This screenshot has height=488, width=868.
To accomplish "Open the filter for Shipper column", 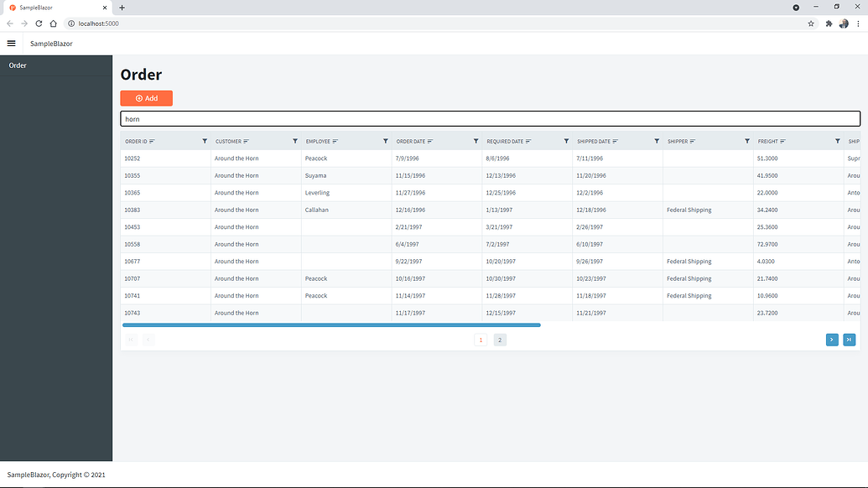I will tap(746, 141).
